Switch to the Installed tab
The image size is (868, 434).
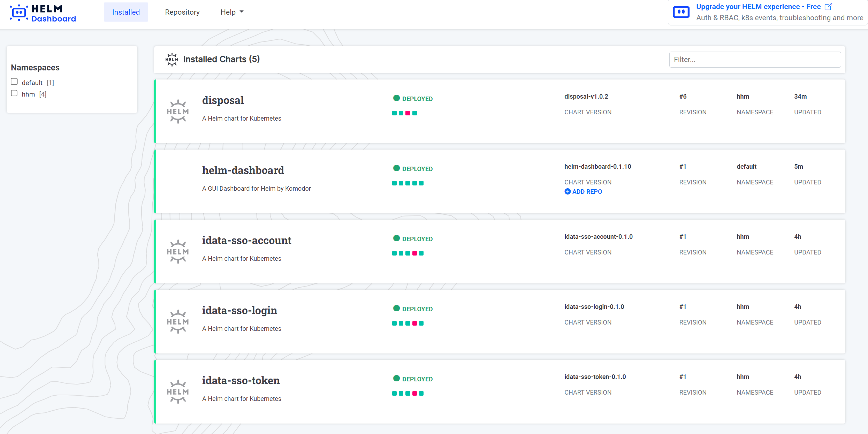pyautogui.click(x=126, y=12)
